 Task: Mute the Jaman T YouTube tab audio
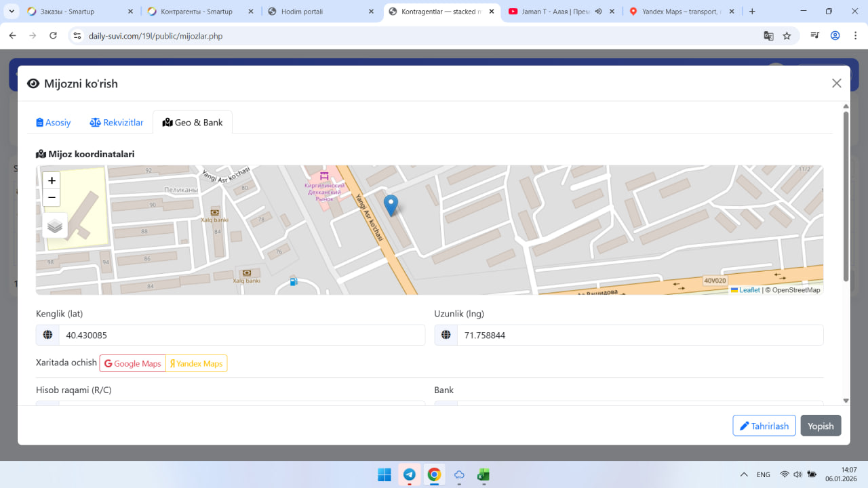[598, 12]
